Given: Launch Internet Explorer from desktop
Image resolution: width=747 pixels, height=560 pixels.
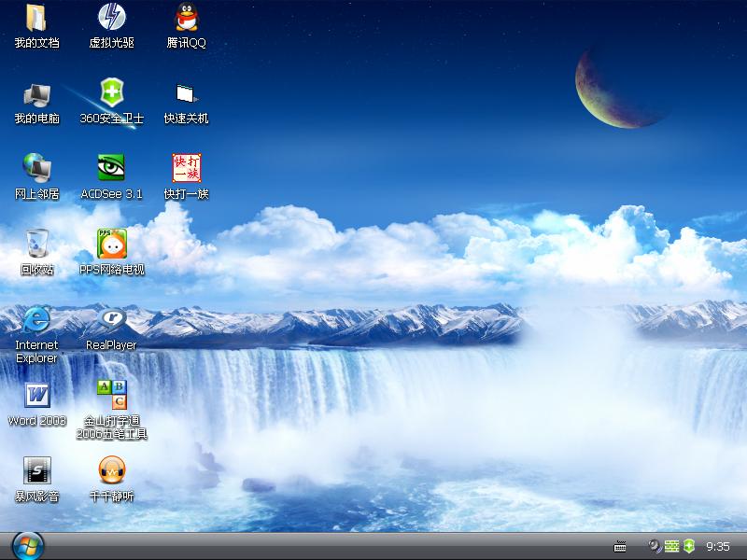Looking at the screenshot, I should coord(36,319).
